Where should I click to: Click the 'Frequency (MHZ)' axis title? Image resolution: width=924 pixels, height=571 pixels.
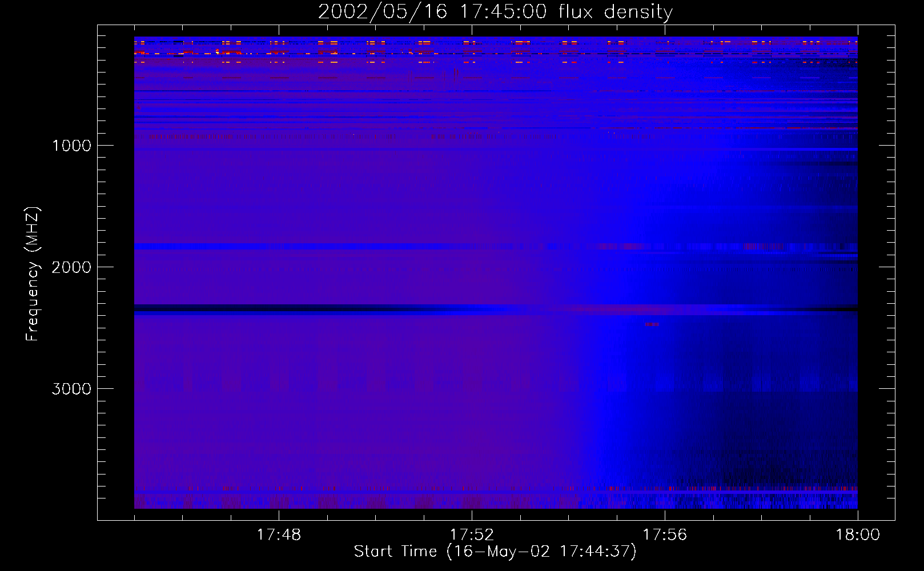(32, 274)
